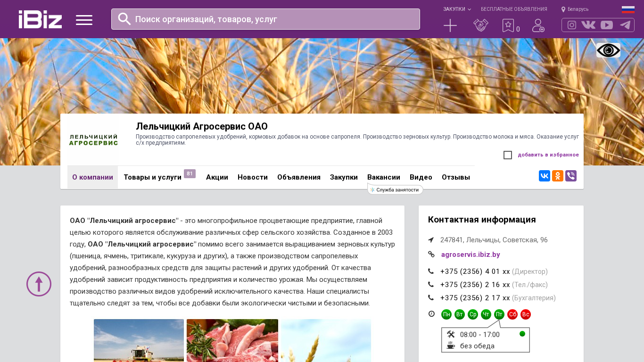Click the scroll-to-top arrow button
Image resolution: width=644 pixels, height=362 pixels.
pyautogui.click(x=39, y=284)
